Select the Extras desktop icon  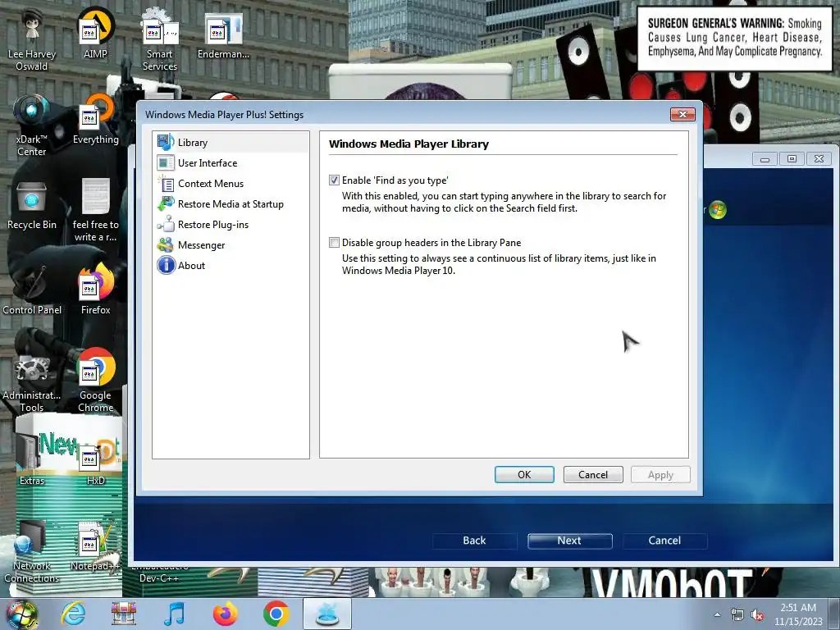[x=32, y=459]
